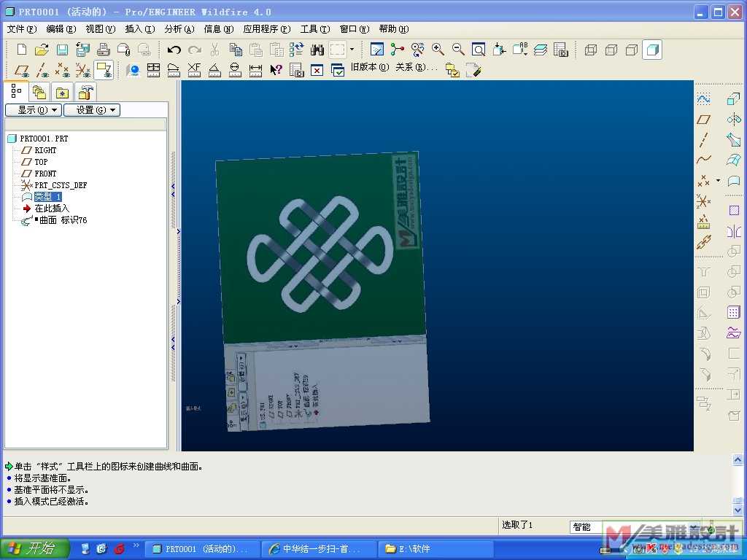Click the diameter measurement icon

pyautogui.click(x=235, y=70)
